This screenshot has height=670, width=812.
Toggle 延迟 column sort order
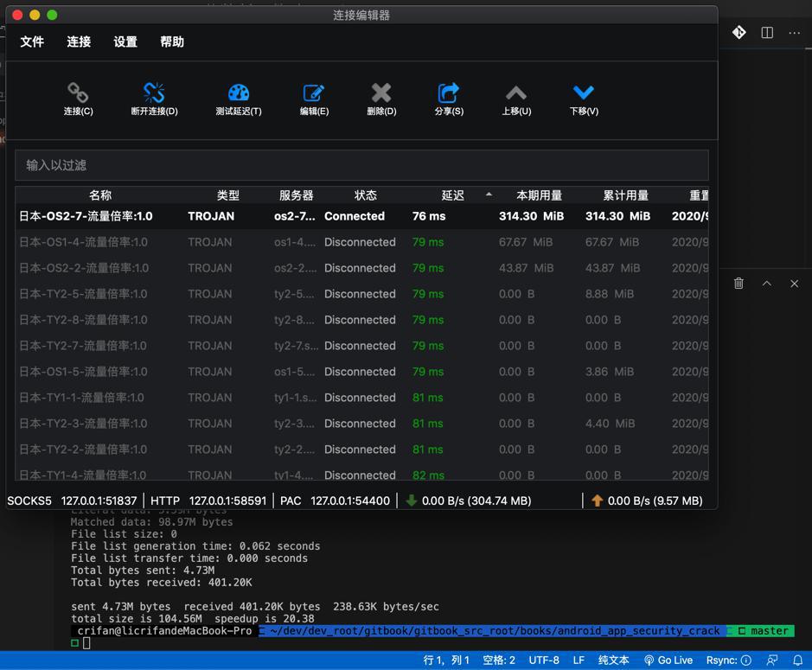(x=452, y=195)
